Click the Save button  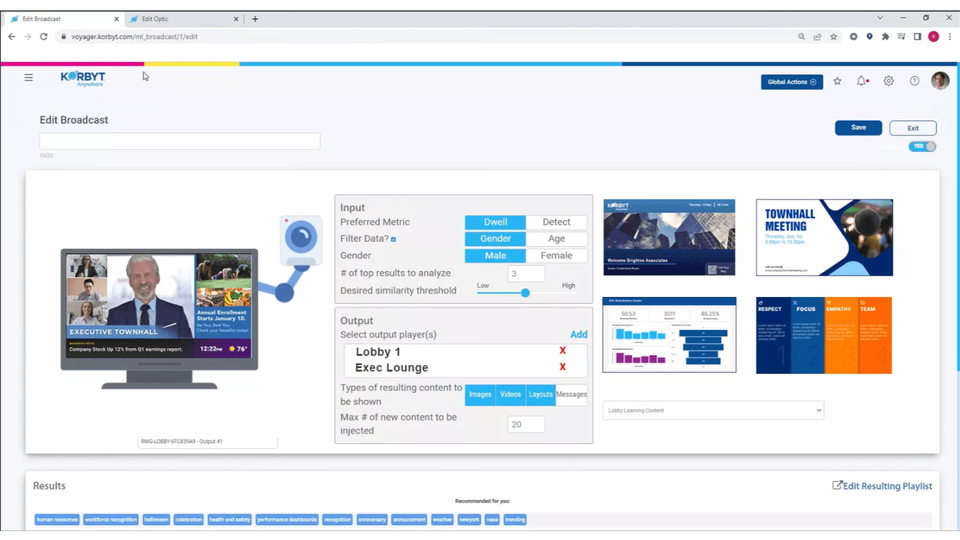tap(858, 128)
